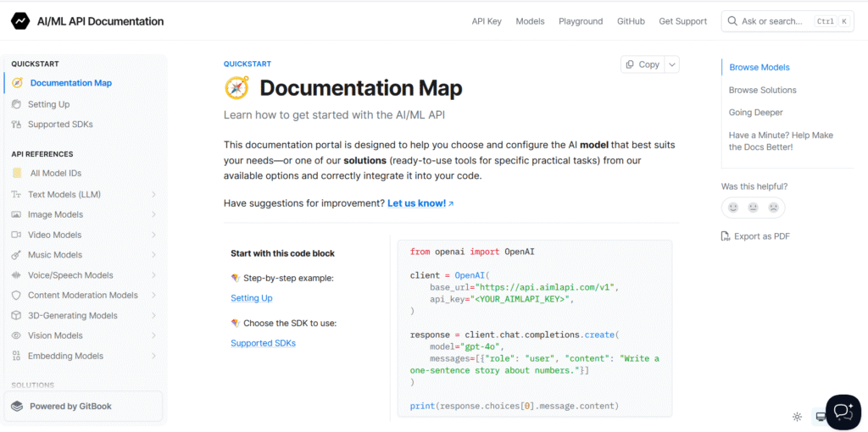Open the Models top navigation link
The width and height of the screenshot is (868, 432).
(x=531, y=21)
